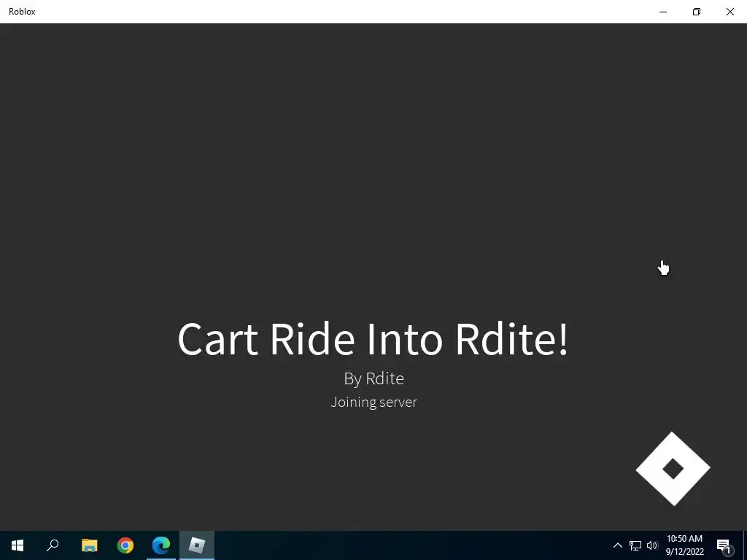Click the Roblox window title text

pyautogui.click(x=22, y=12)
